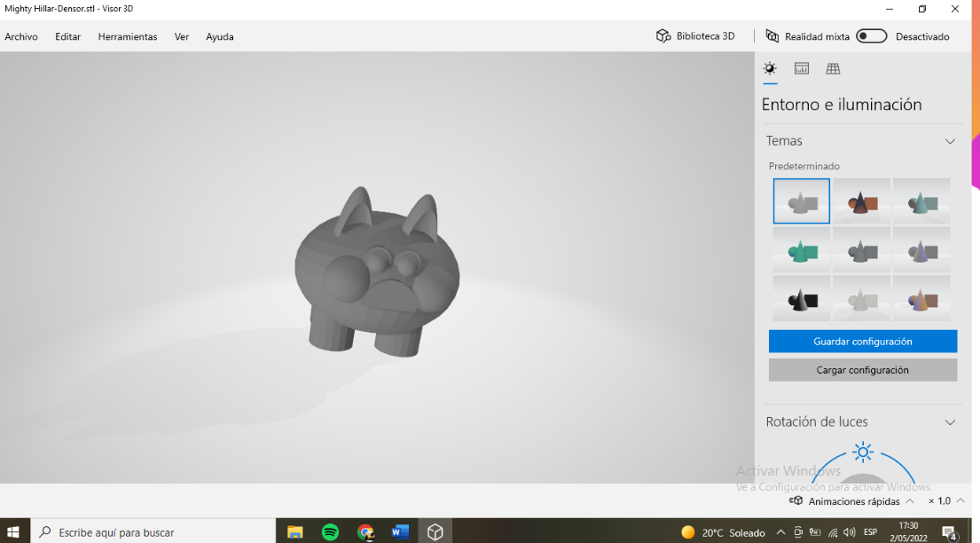Click the sun icon in Rotación de luces

[862, 452]
